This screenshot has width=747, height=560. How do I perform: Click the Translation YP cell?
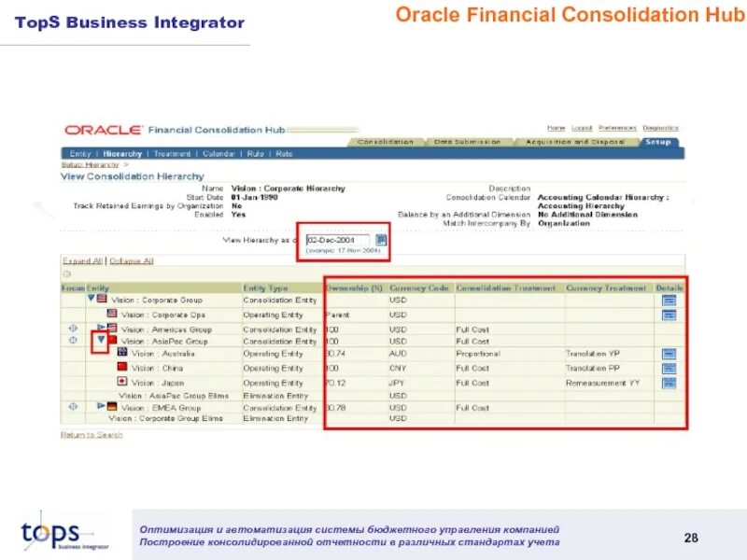click(593, 354)
